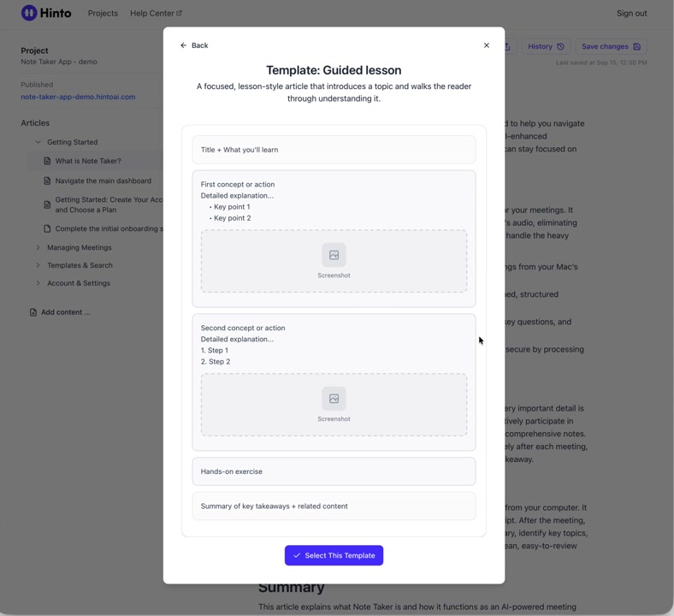Click the Save changes disk icon
The width and height of the screenshot is (674, 616).
636,46
